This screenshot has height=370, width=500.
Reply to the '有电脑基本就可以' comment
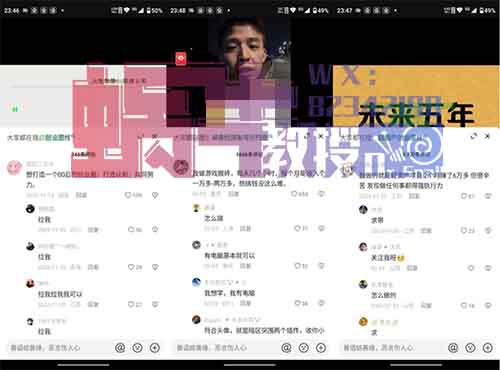245,266
